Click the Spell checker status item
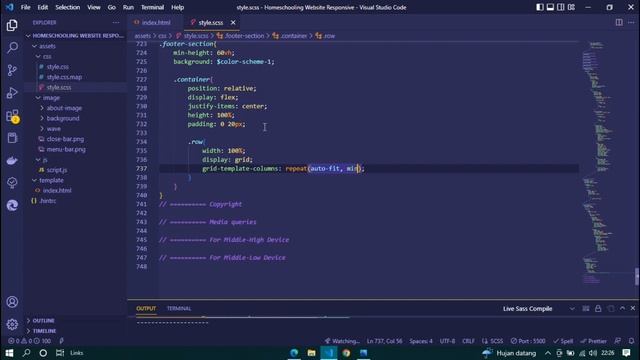Image resolution: width=640 pixels, height=360 pixels. [563, 341]
